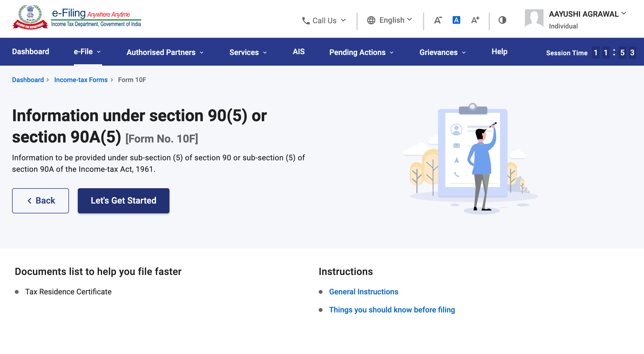Click the user profile avatar
This screenshot has height=354, width=644.
click(534, 19)
